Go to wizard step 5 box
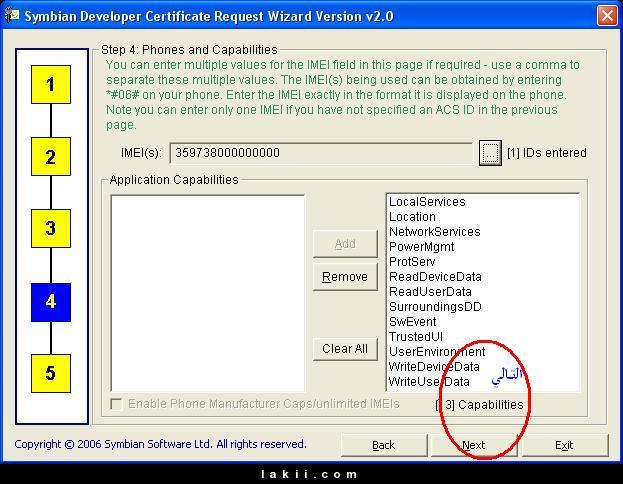 [51, 374]
